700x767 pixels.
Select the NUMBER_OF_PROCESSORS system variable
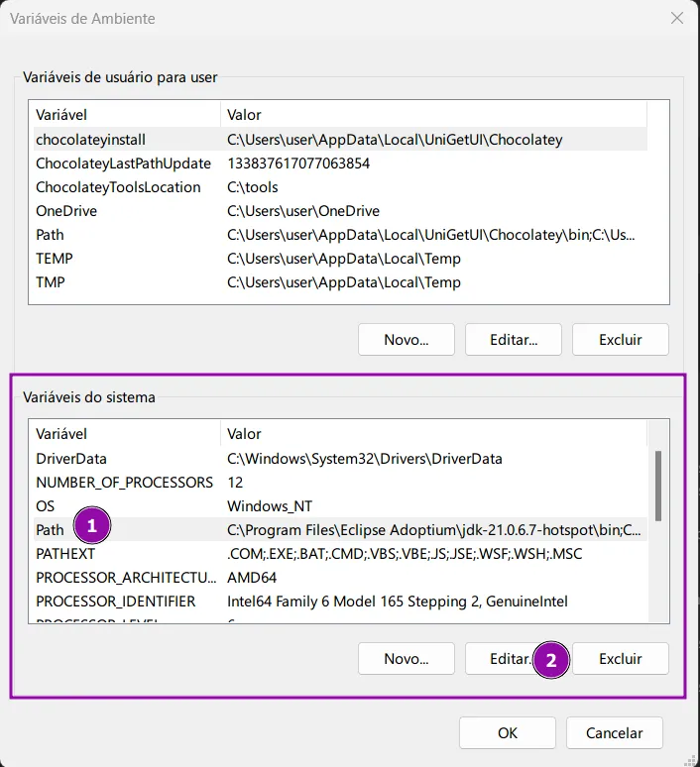[x=124, y=483]
